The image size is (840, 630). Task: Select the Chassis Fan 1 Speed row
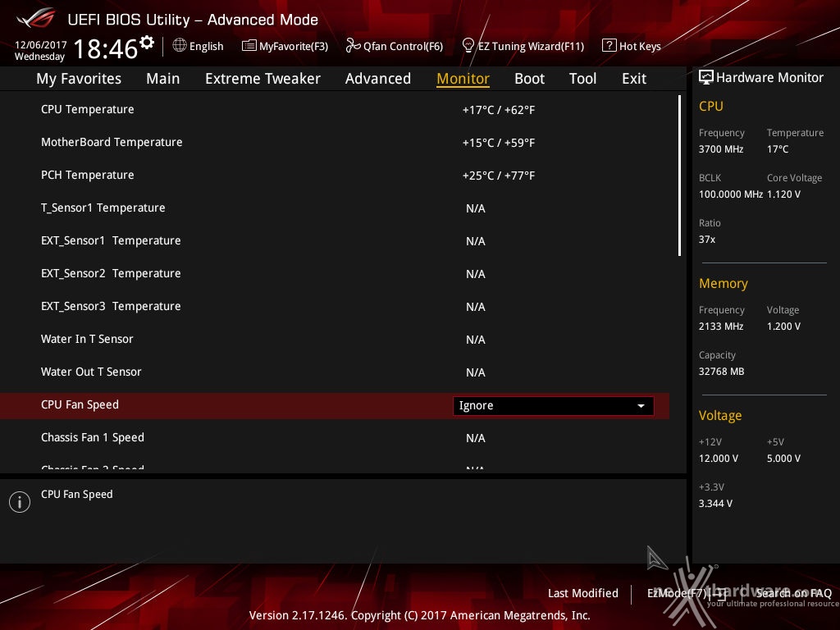click(335, 438)
